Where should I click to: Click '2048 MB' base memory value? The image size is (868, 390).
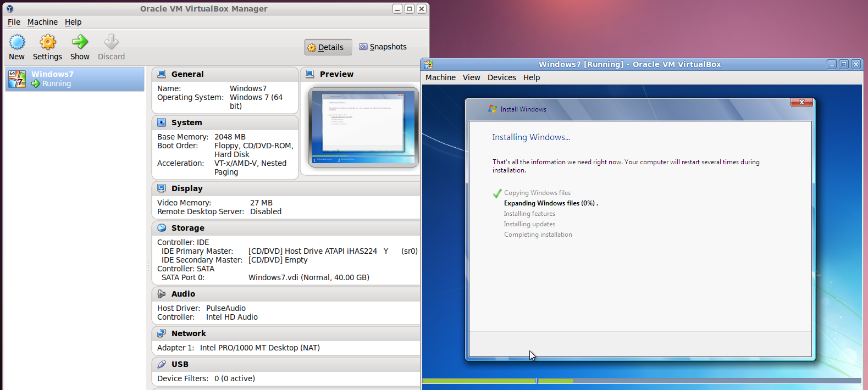pyautogui.click(x=230, y=137)
